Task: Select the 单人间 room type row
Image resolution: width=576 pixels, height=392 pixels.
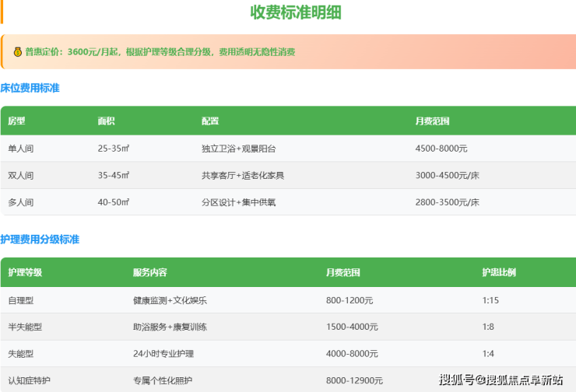Action: 21,149
